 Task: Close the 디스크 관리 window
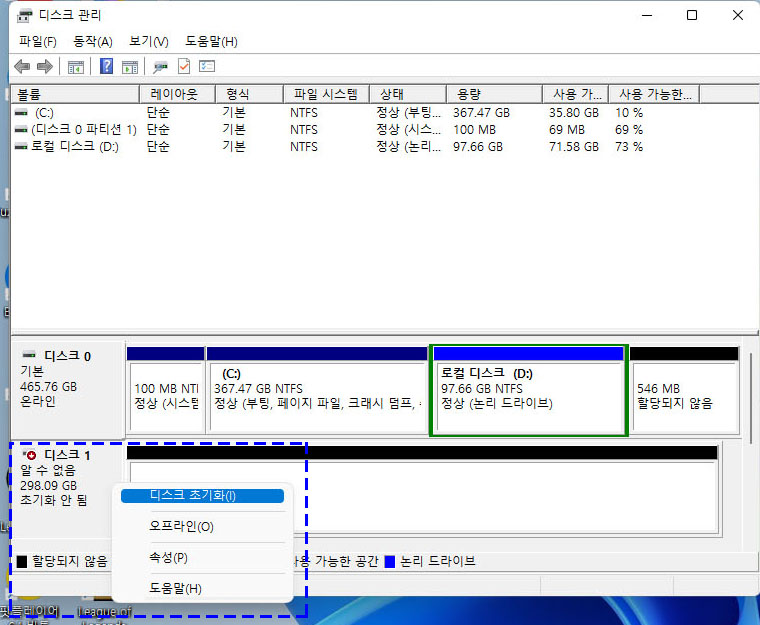(738, 16)
